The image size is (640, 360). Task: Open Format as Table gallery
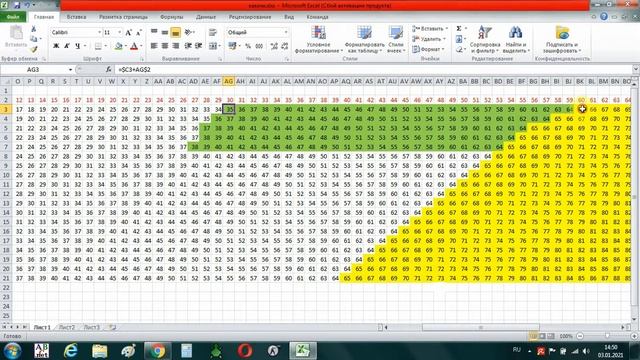pos(364,40)
